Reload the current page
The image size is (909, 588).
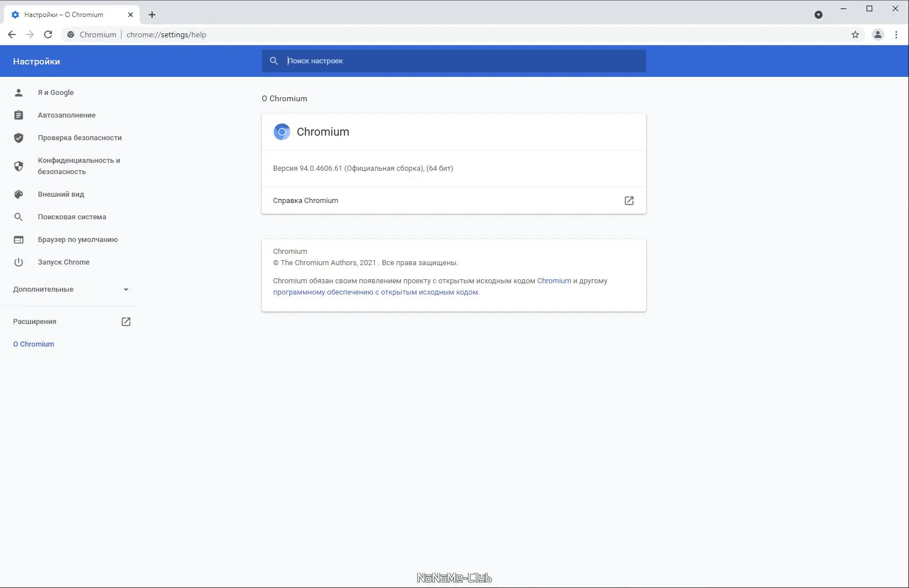coord(48,34)
